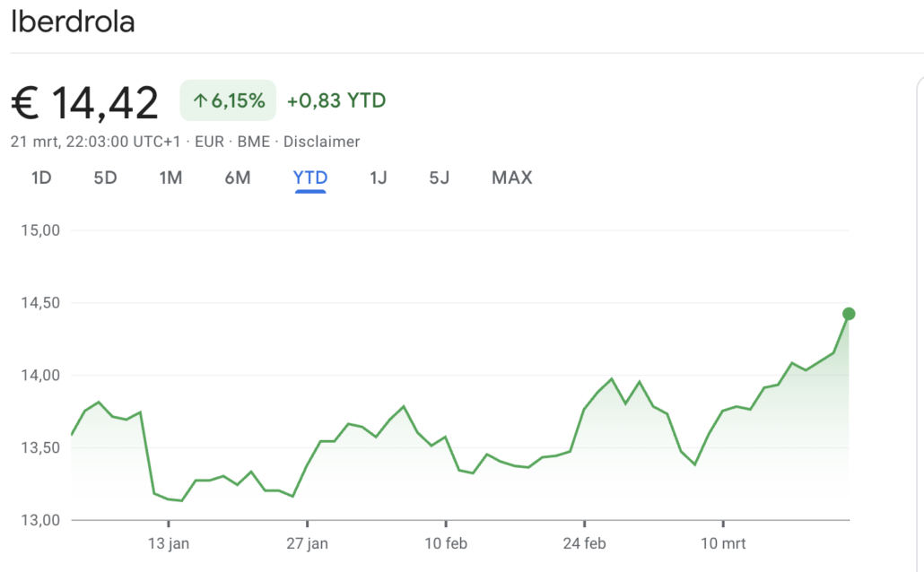Show the 5J five-year chart
The width and height of the screenshot is (924, 572).
tap(439, 178)
